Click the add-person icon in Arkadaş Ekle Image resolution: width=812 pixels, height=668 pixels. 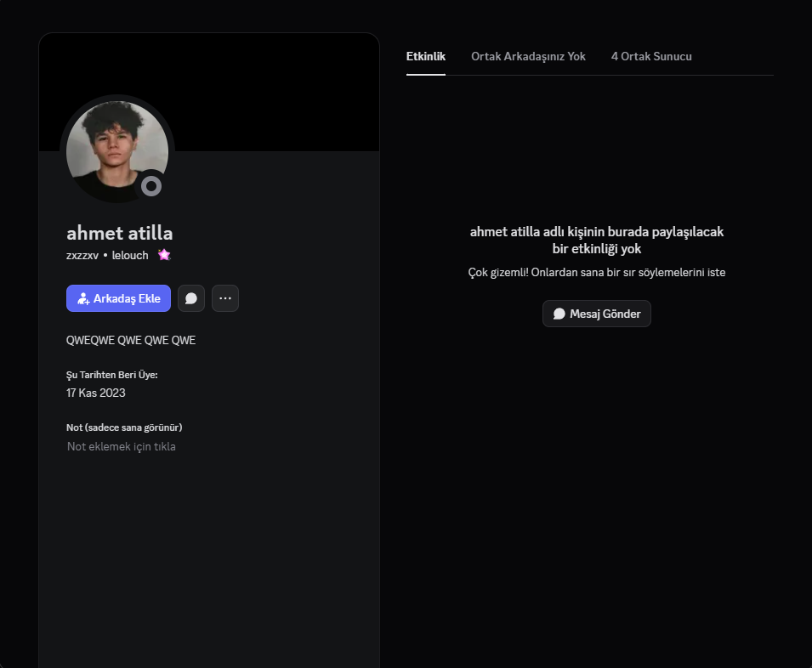click(83, 298)
